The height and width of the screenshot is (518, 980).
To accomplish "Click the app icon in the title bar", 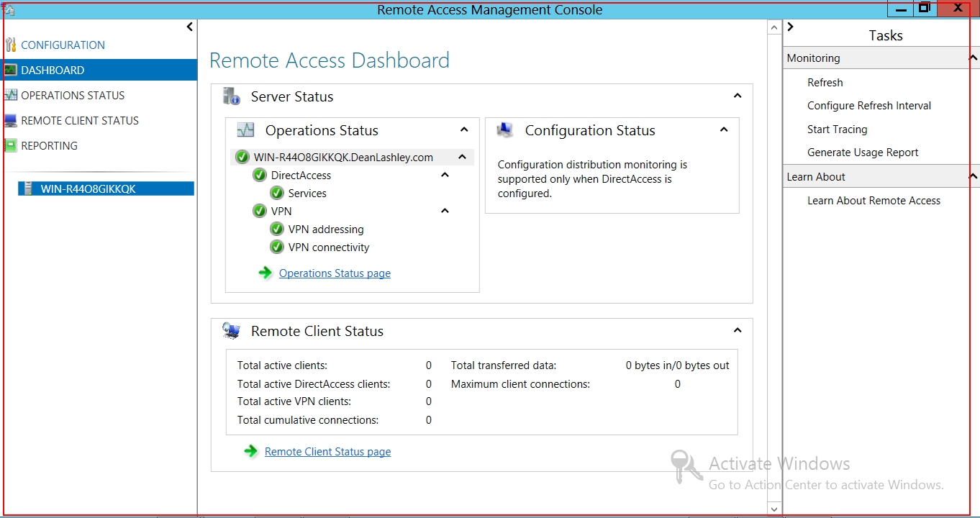I will [x=9, y=9].
